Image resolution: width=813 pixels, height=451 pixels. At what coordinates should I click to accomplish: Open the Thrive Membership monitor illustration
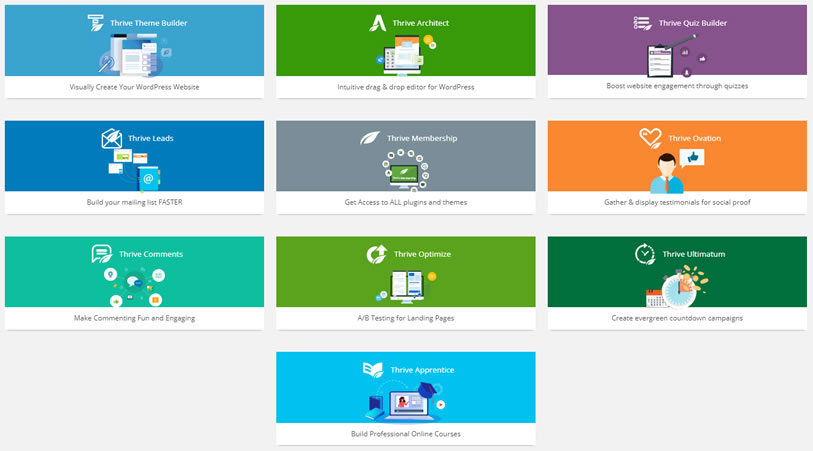point(405,170)
